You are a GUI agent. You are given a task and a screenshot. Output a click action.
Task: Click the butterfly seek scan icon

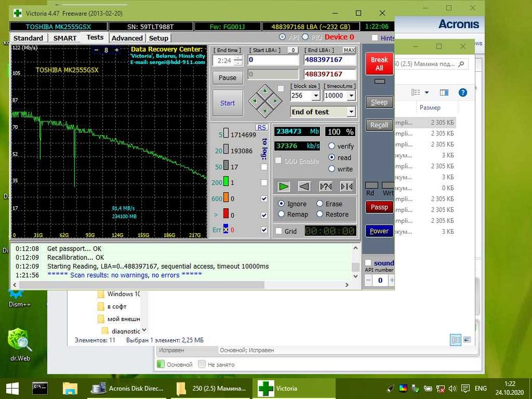[x=347, y=186]
